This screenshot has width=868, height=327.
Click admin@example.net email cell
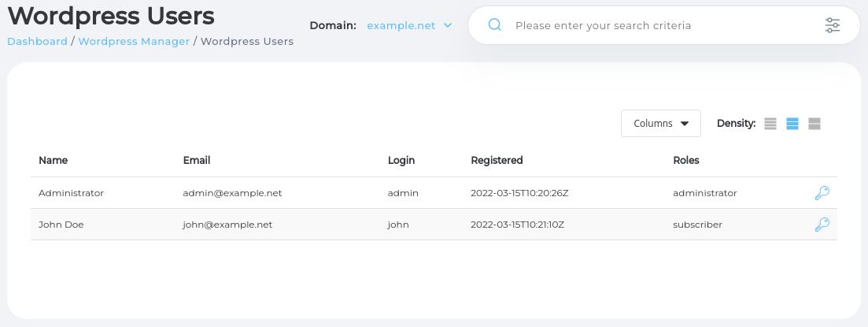[x=232, y=193]
